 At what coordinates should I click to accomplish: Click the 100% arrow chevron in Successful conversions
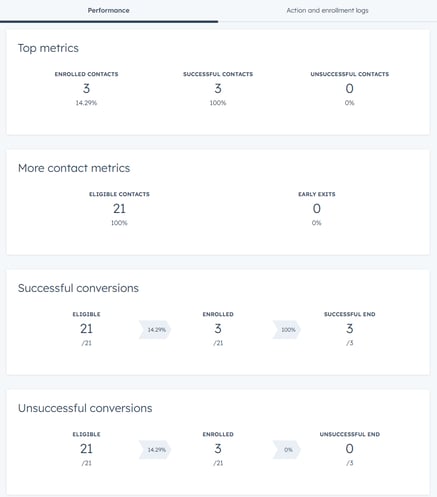click(287, 330)
